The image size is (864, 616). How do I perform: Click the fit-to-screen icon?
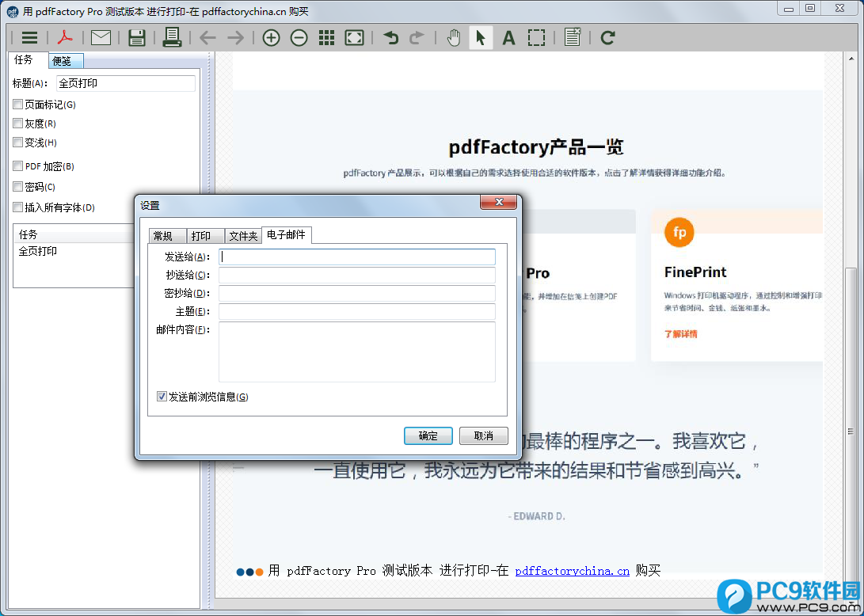coord(354,37)
